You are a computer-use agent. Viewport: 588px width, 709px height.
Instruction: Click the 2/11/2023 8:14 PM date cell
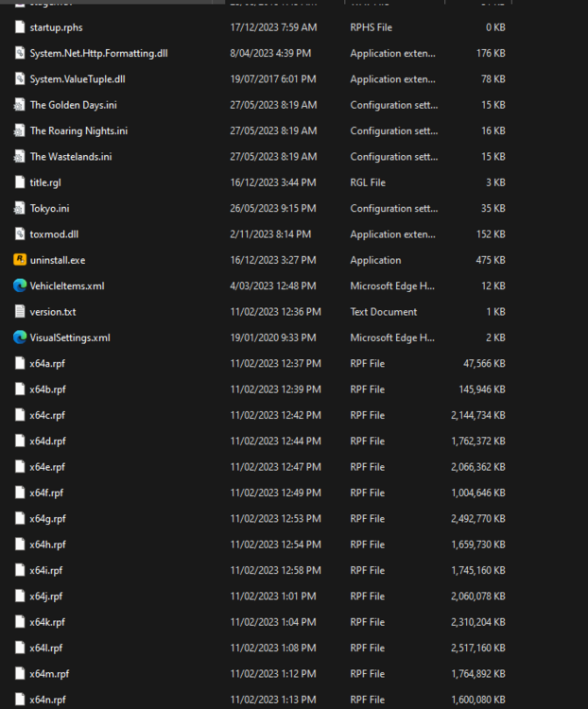[x=270, y=233]
